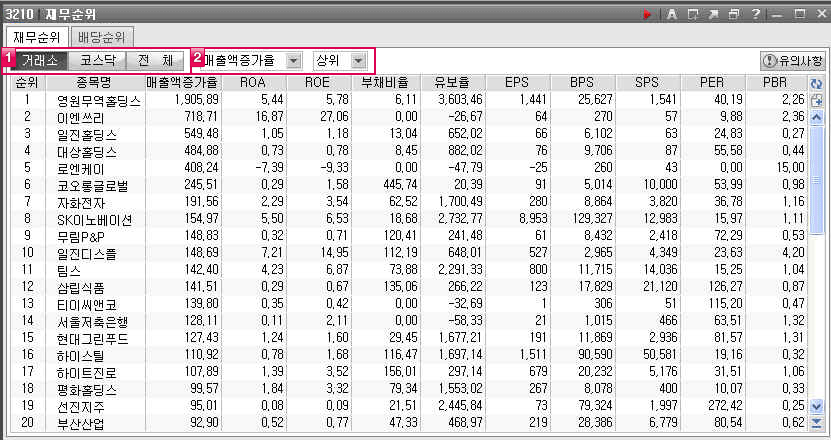Select stock 팀스 in the list

(x=68, y=270)
